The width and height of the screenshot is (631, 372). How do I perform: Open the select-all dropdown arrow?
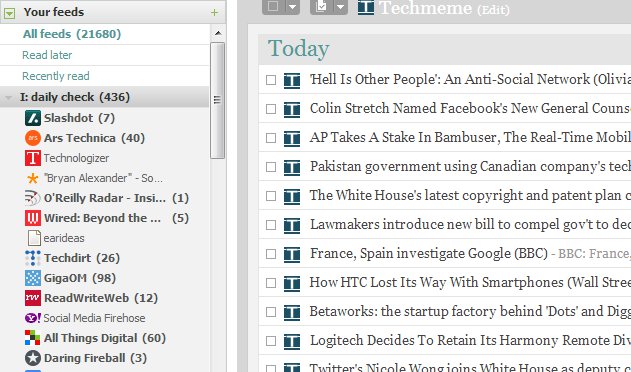click(293, 6)
